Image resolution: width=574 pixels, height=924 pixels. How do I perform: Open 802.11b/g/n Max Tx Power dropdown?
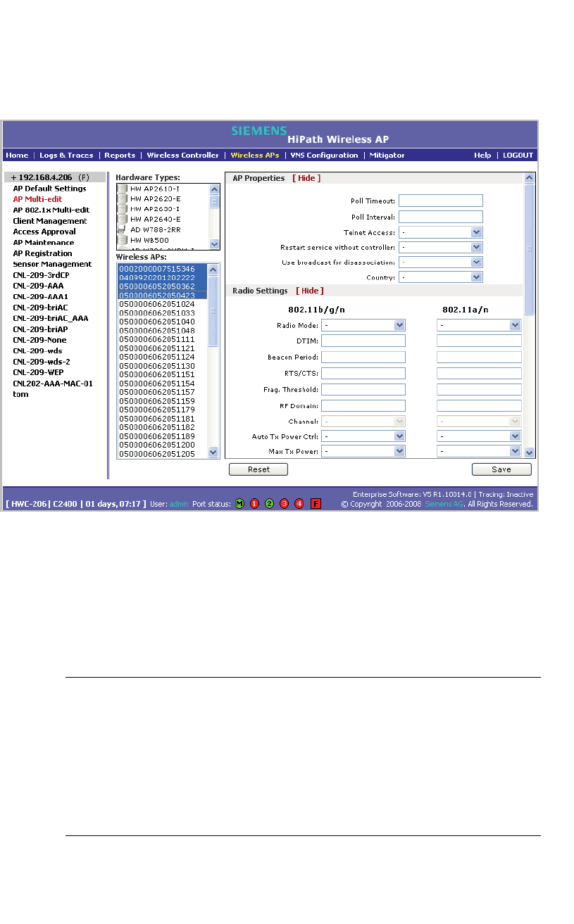[x=363, y=451]
